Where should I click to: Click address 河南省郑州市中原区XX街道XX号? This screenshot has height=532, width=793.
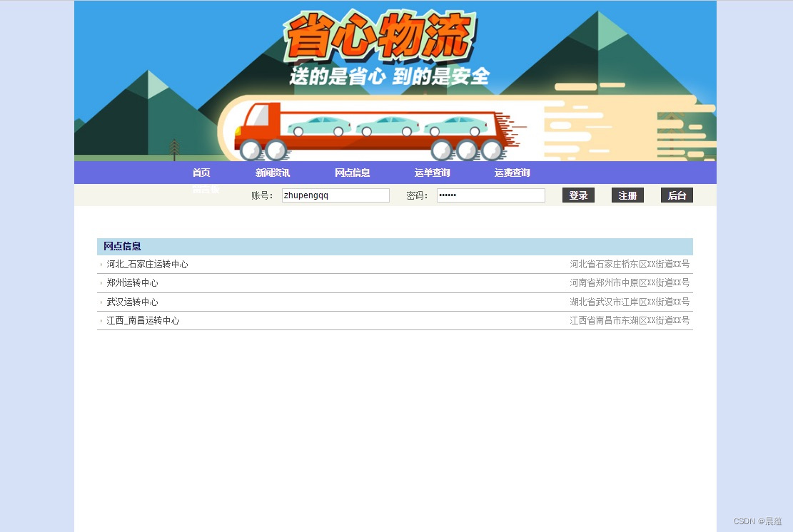(x=630, y=283)
